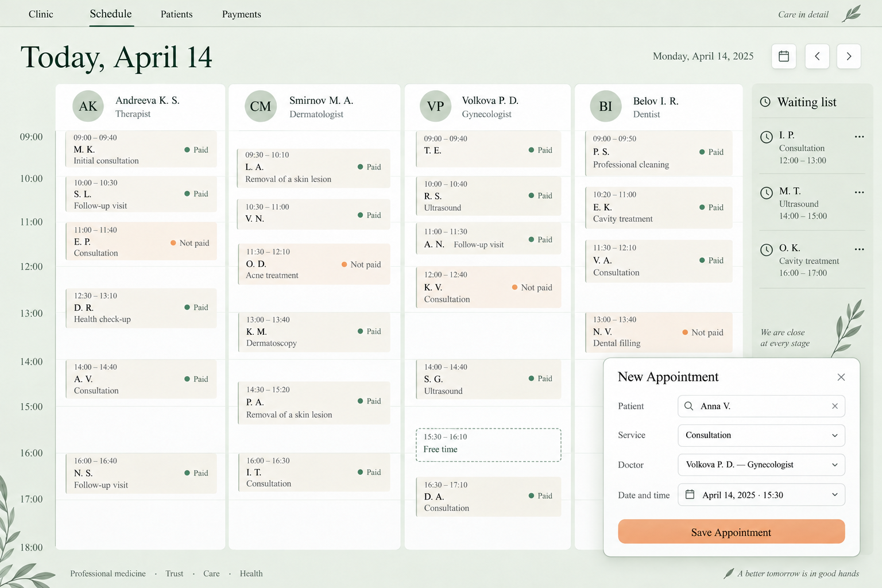Clear the Anna V. patient field
This screenshot has width=882, height=588.
point(835,406)
